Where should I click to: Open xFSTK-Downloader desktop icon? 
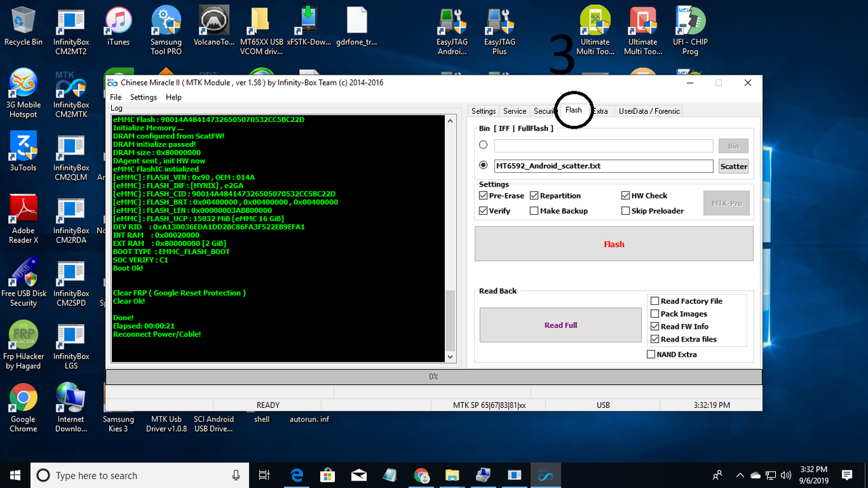point(309,27)
